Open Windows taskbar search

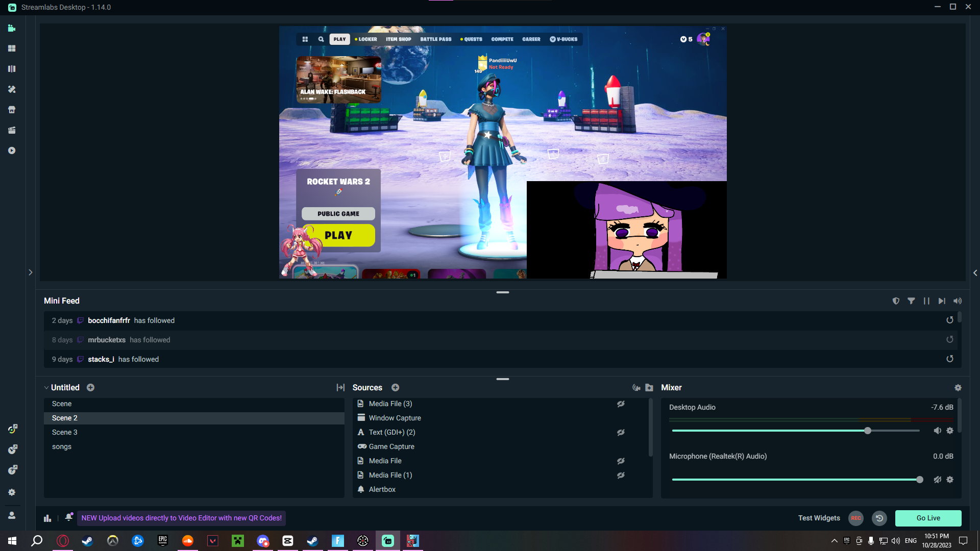[37, 541]
